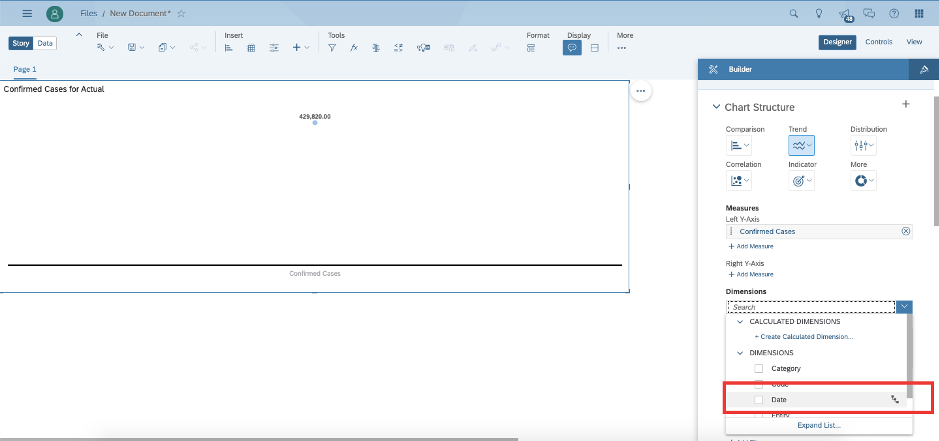Click the Dimensions search field
This screenshot has height=441, width=939.
coord(812,307)
